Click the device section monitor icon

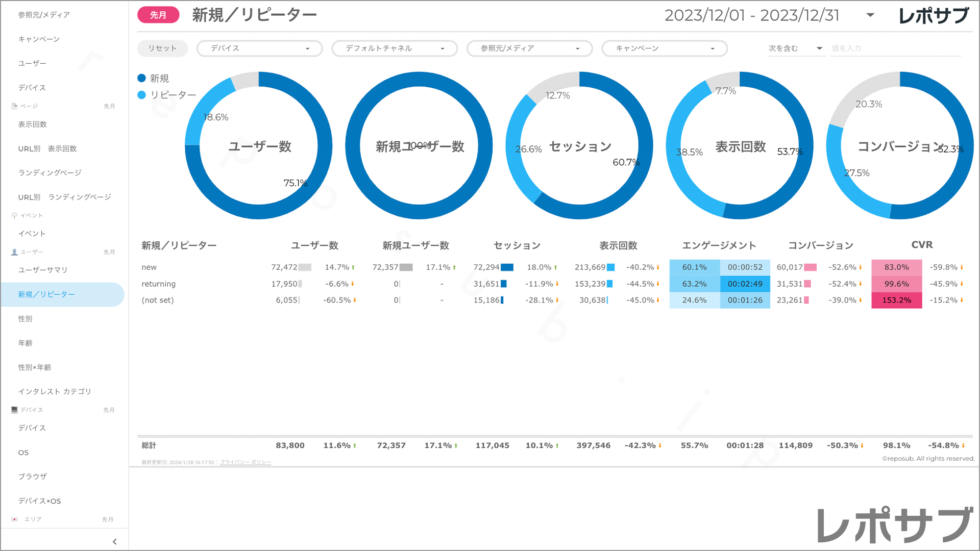[x=14, y=410]
